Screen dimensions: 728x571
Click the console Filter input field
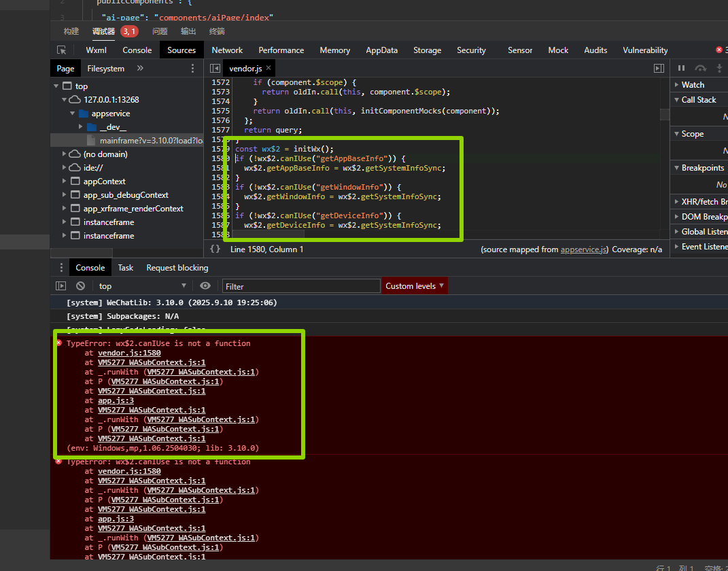(301, 286)
